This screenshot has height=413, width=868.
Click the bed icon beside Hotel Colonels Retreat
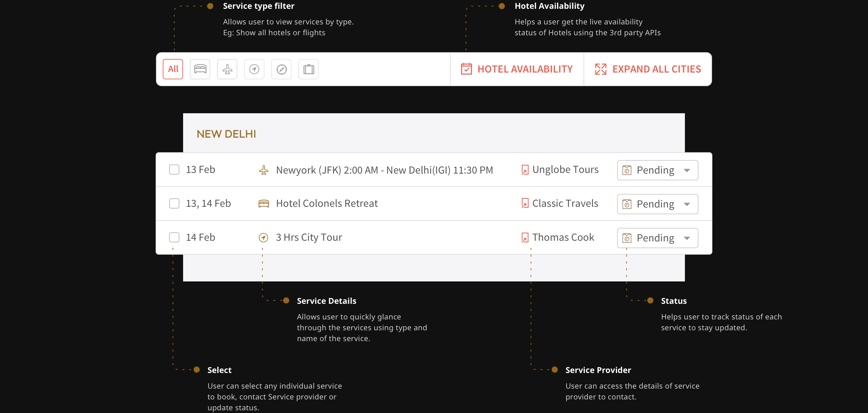(264, 203)
